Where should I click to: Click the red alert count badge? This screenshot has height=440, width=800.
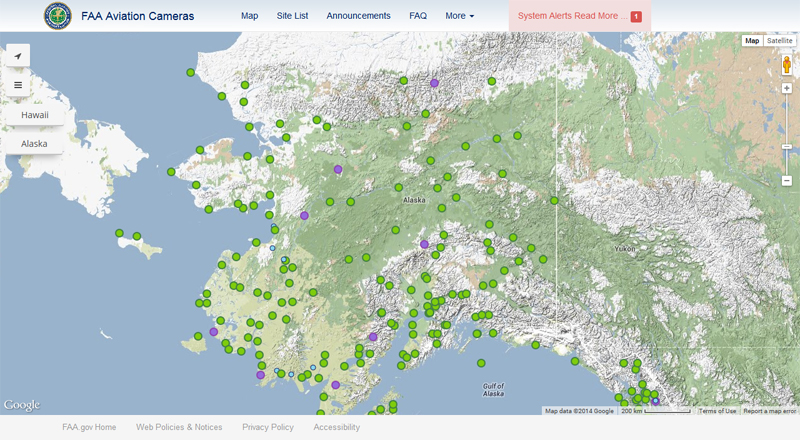(x=636, y=17)
